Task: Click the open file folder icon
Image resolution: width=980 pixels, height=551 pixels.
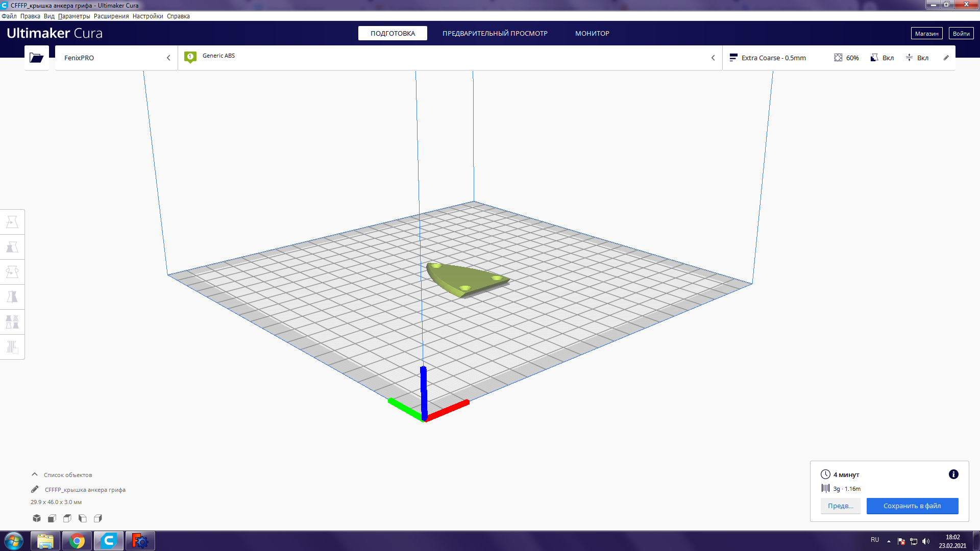Action: tap(36, 58)
